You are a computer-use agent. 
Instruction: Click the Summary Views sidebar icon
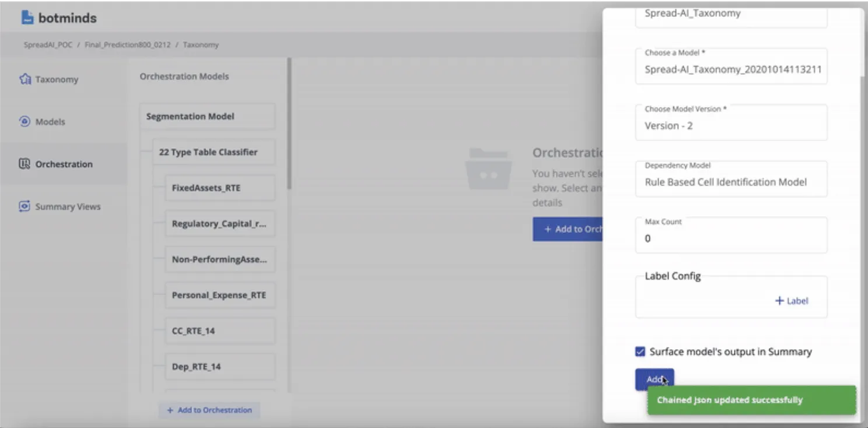click(24, 207)
